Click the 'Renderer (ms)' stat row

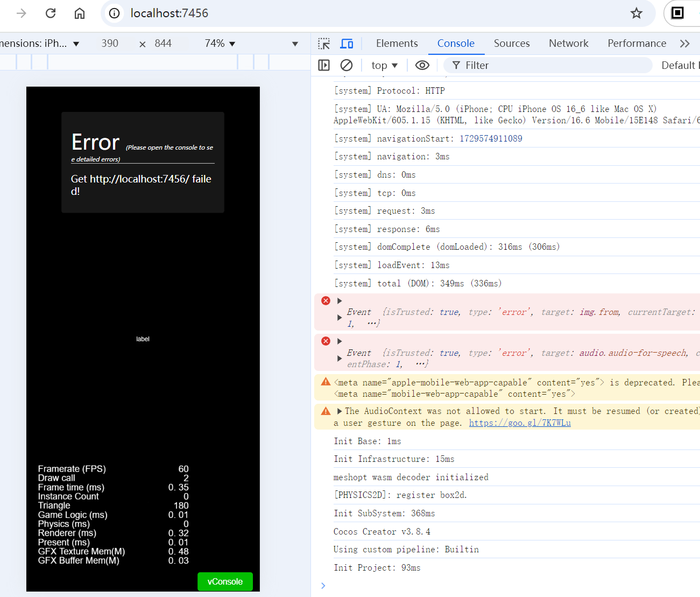click(x=113, y=533)
